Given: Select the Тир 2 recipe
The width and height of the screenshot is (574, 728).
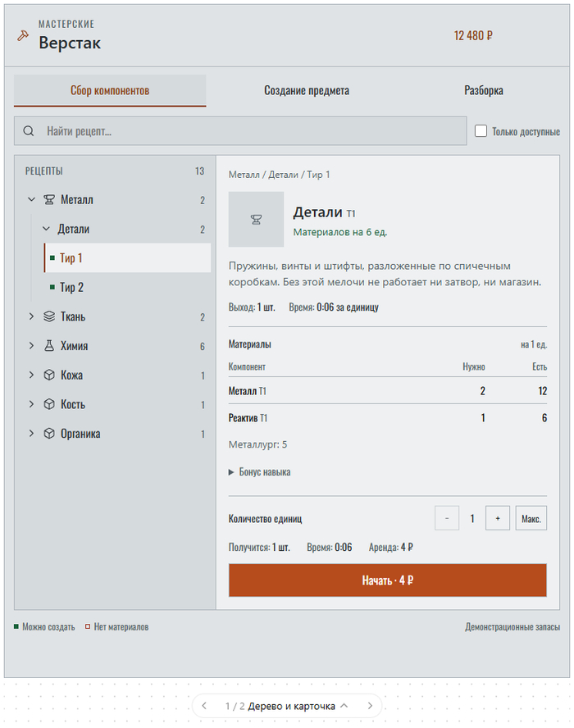Looking at the screenshot, I should click(x=128, y=288).
